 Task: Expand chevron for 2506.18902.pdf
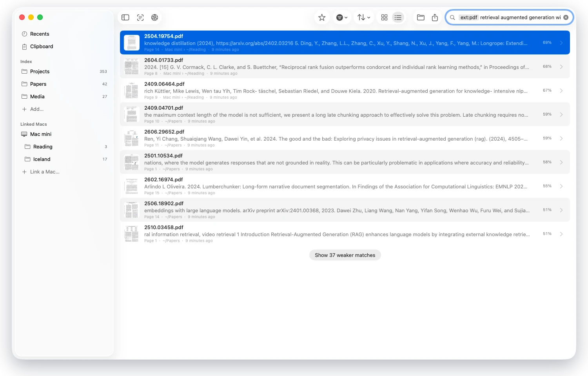click(x=561, y=210)
